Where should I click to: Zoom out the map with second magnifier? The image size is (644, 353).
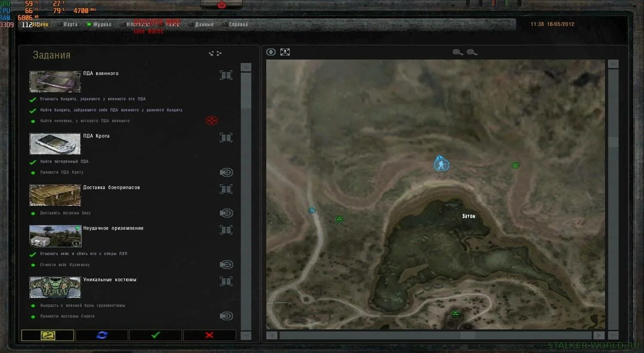point(472,52)
